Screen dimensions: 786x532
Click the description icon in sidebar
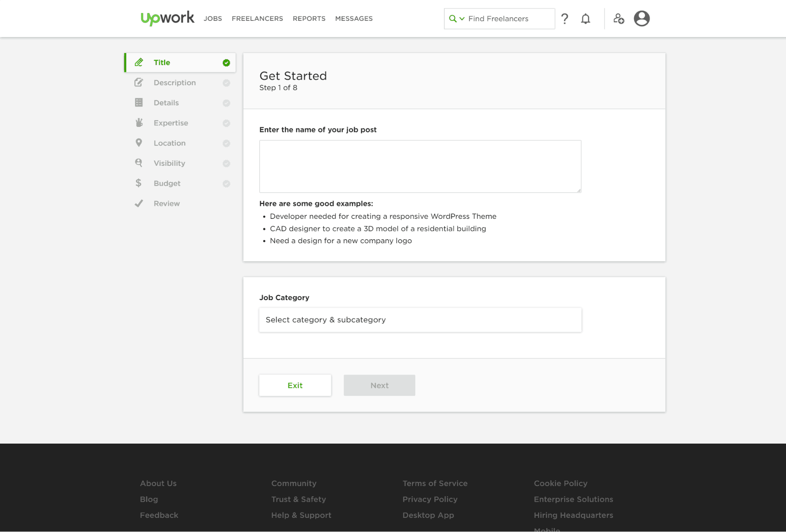(138, 83)
